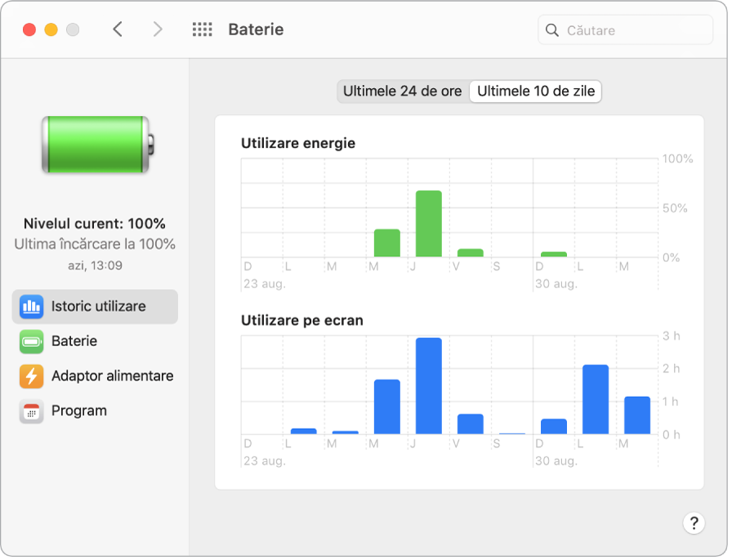Switch to Ultimele 10 de zile tab

tap(536, 91)
